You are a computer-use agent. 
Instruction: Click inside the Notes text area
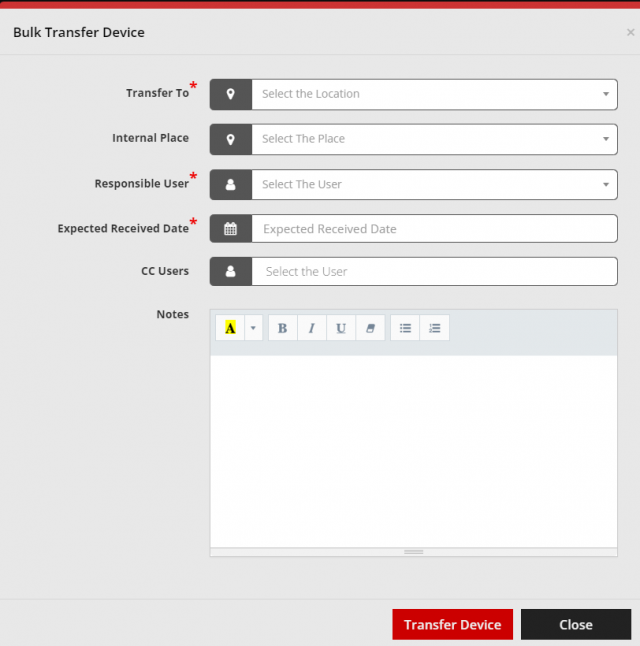point(414,451)
